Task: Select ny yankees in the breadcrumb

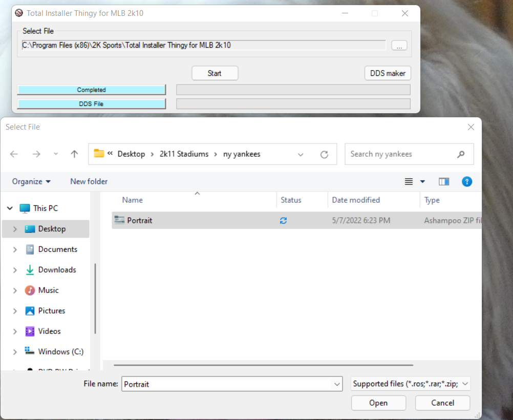Action: (x=242, y=154)
